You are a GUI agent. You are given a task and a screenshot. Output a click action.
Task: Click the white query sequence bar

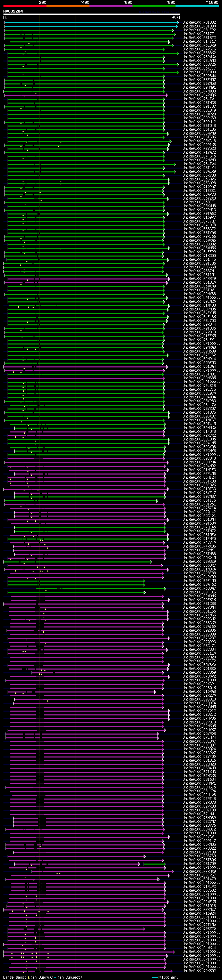(92, 15)
